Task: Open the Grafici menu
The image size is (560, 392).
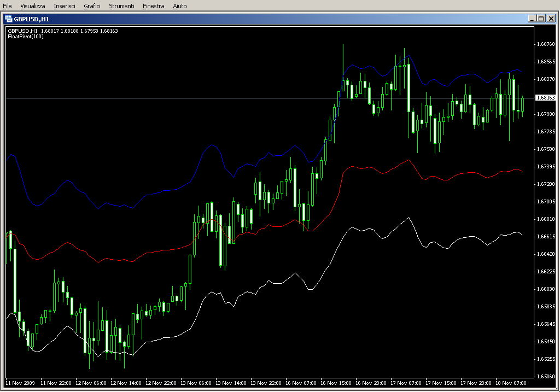Action: pyautogui.click(x=92, y=6)
